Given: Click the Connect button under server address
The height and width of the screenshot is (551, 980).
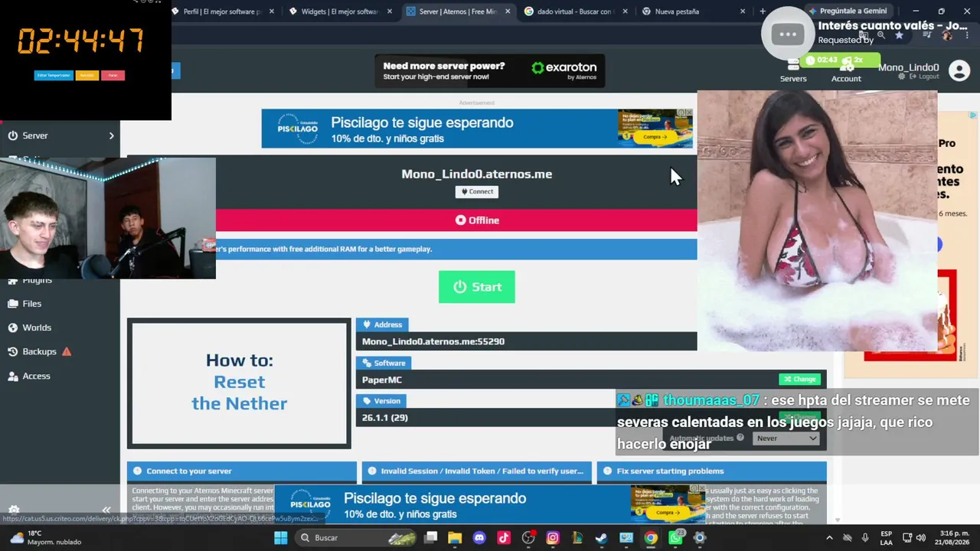Looking at the screenshot, I should click(x=476, y=191).
